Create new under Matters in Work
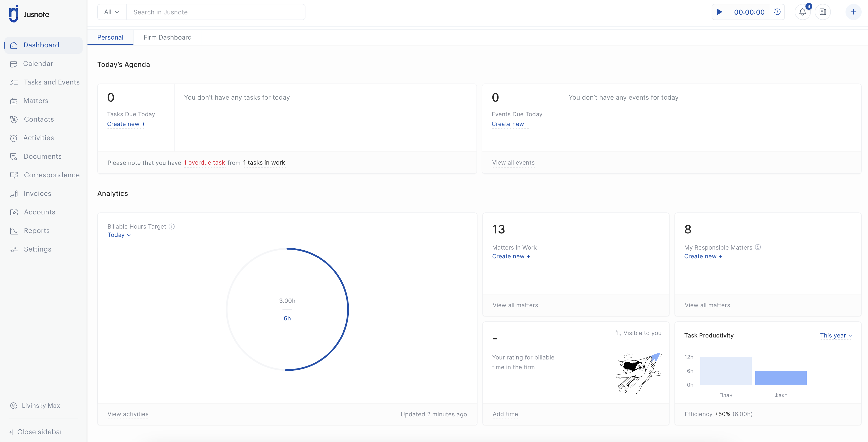This screenshot has width=868, height=442. tap(511, 256)
